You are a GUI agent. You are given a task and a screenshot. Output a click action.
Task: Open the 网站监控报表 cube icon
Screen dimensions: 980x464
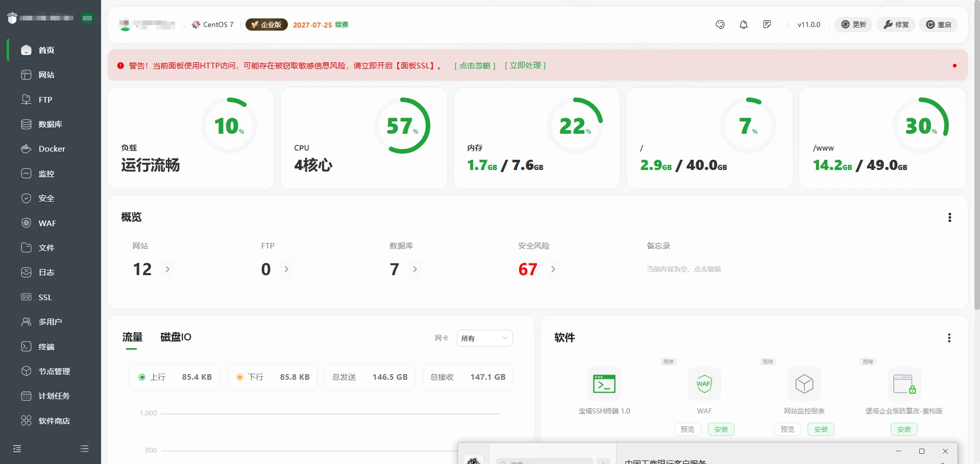[804, 384]
